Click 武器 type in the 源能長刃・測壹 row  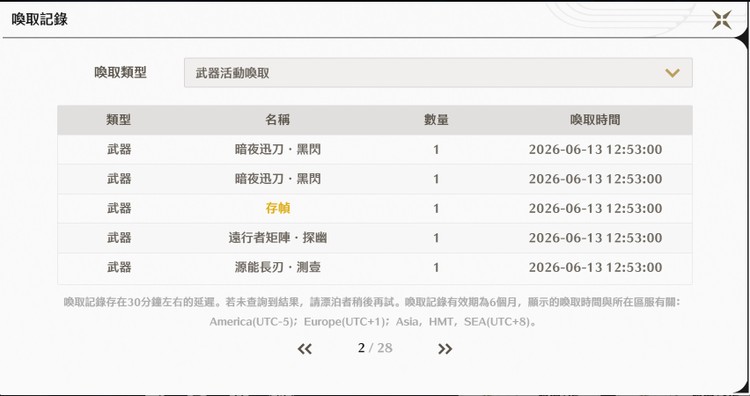coord(119,267)
